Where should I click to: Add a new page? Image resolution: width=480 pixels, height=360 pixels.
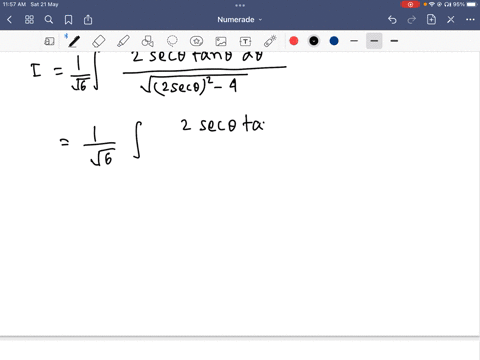tap(431, 19)
